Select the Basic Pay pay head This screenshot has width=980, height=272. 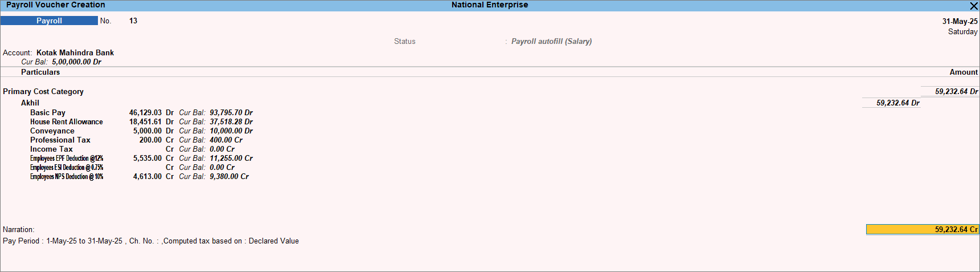click(48, 112)
